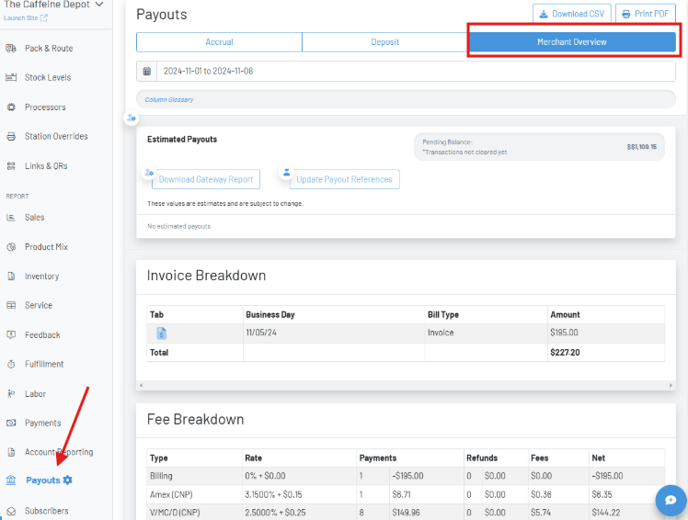Click the Download CSV button
The height and width of the screenshot is (520, 688).
click(x=572, y=14)
